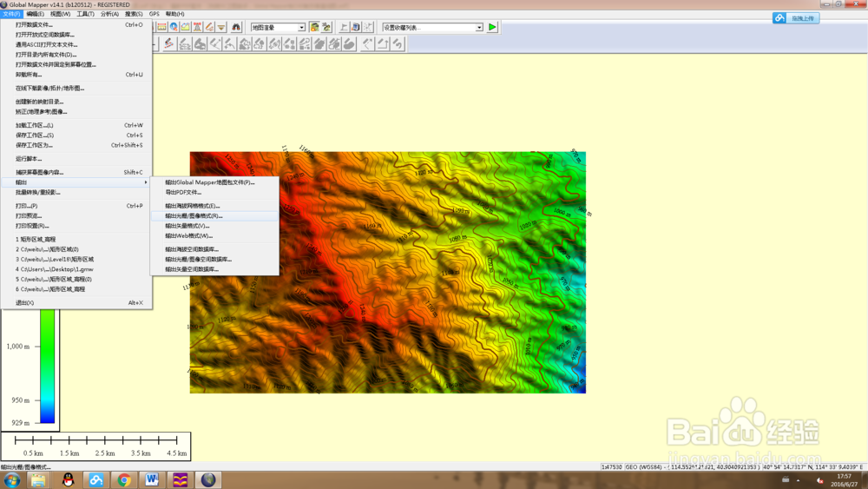This screenshot has width=868, height=489.
Task: Choose 输出海拔网格格式(E) in submenu
Action: 214,206
